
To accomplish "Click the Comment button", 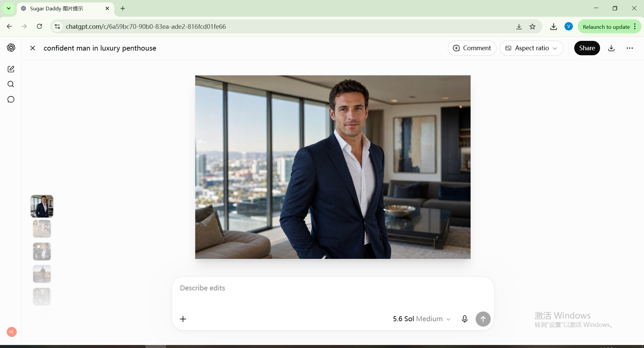I will point(472,48).
